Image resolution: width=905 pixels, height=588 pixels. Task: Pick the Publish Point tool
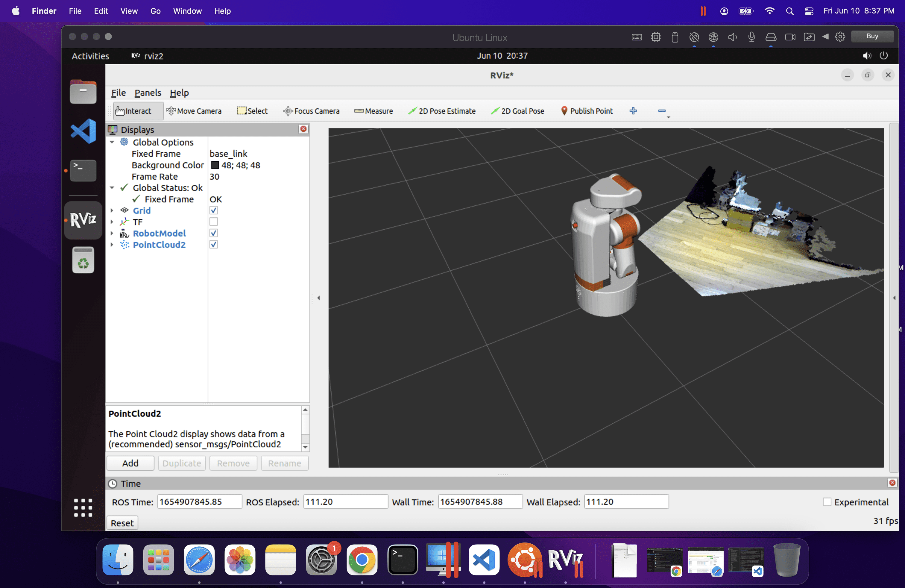pos(587,111)
